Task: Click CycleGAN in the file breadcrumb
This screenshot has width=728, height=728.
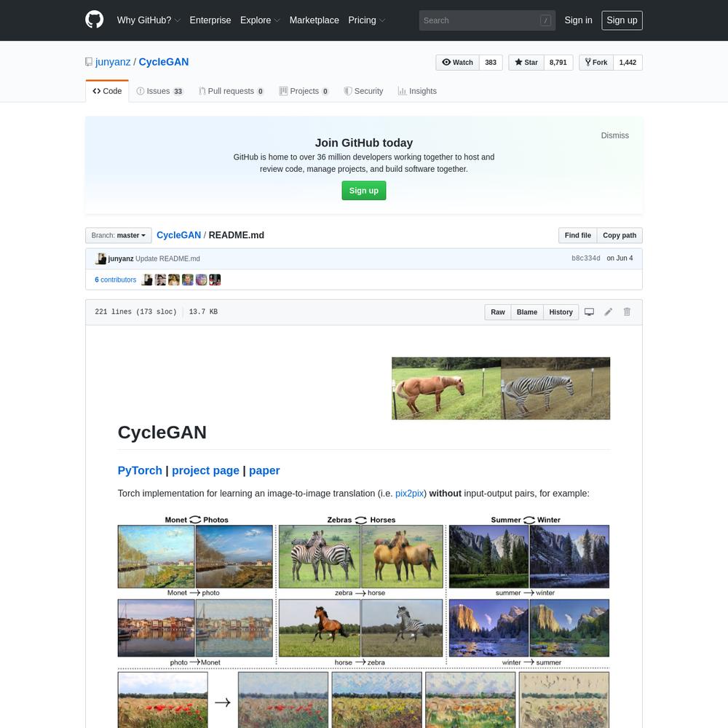Action: pos(179,235)
